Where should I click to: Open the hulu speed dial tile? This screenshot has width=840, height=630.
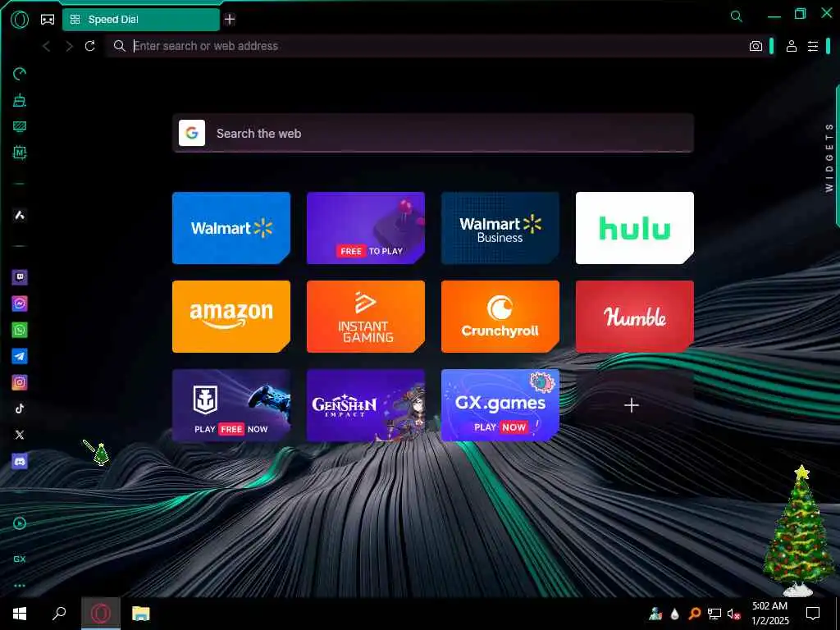[x=635, y=228]
